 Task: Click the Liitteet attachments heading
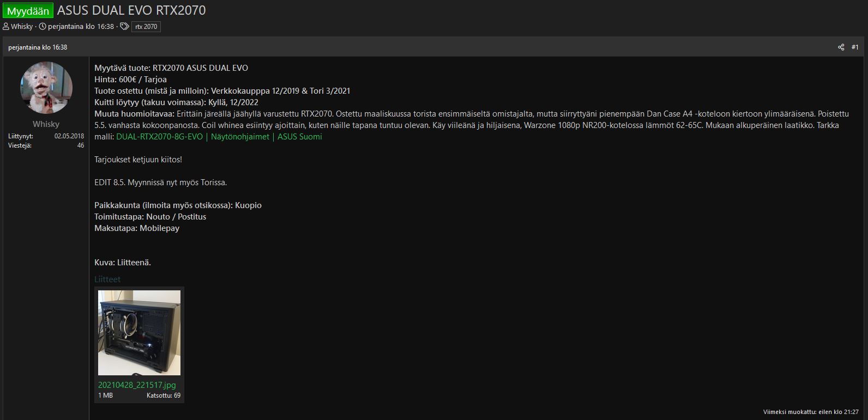coord(107,279)
